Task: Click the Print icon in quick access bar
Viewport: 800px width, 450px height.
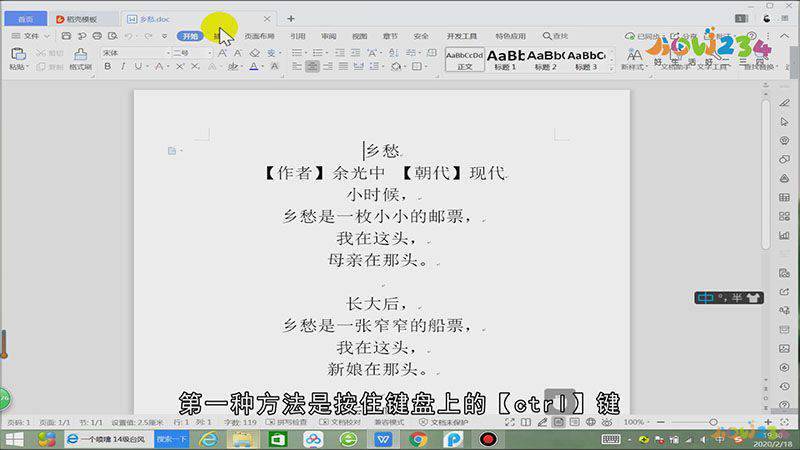Action: [97, 36]
